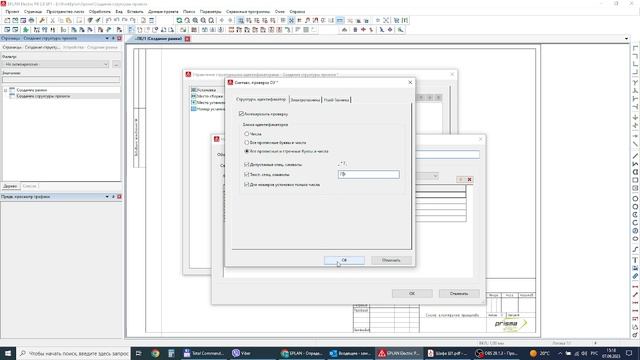Screen dimensions: 640x360
Task: Select 'Создание структуры проекта' tree item
Action: coord(43,96)
